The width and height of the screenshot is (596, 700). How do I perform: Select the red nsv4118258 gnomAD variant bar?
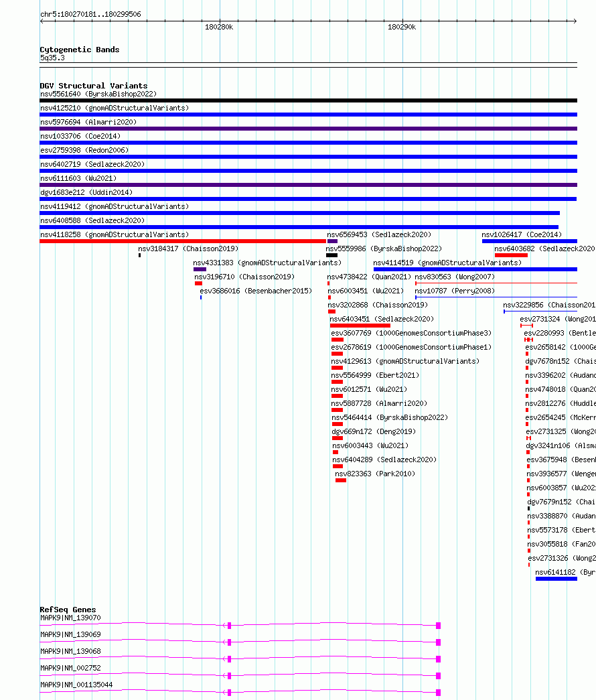click(x=183, y=241)
